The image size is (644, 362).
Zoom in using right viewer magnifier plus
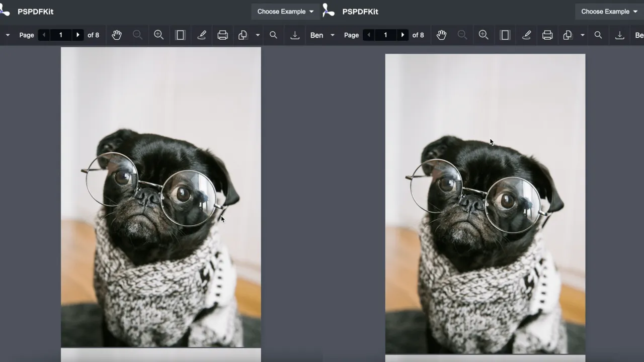(x=484, y=35)
